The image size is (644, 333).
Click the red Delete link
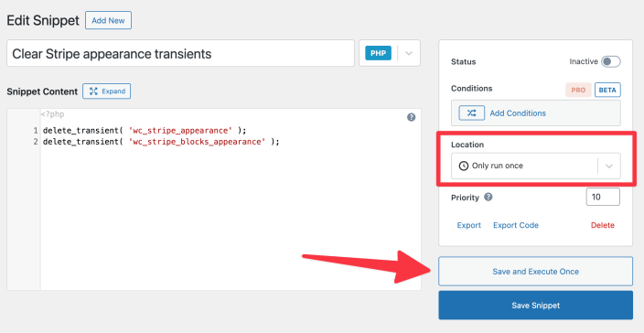point(603,225)
